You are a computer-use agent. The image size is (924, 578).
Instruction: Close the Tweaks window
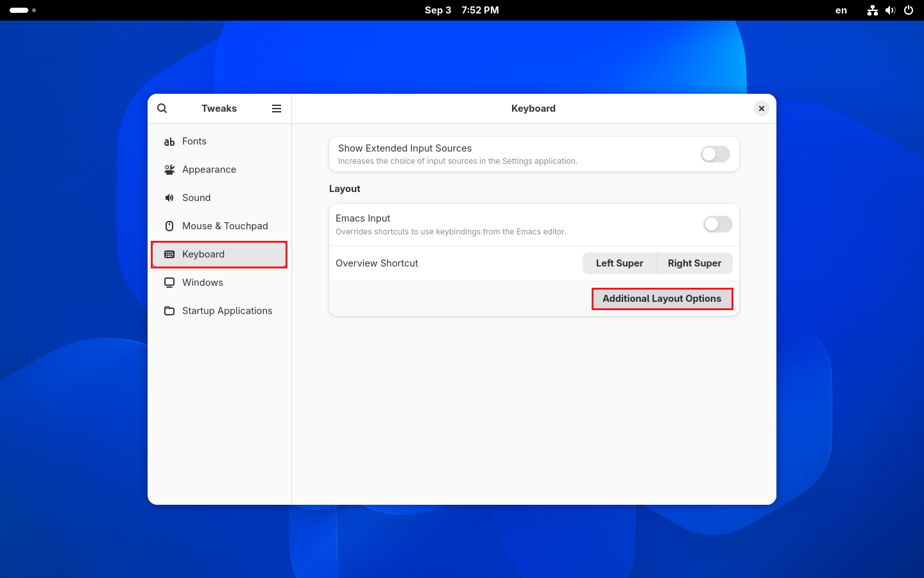762,109
